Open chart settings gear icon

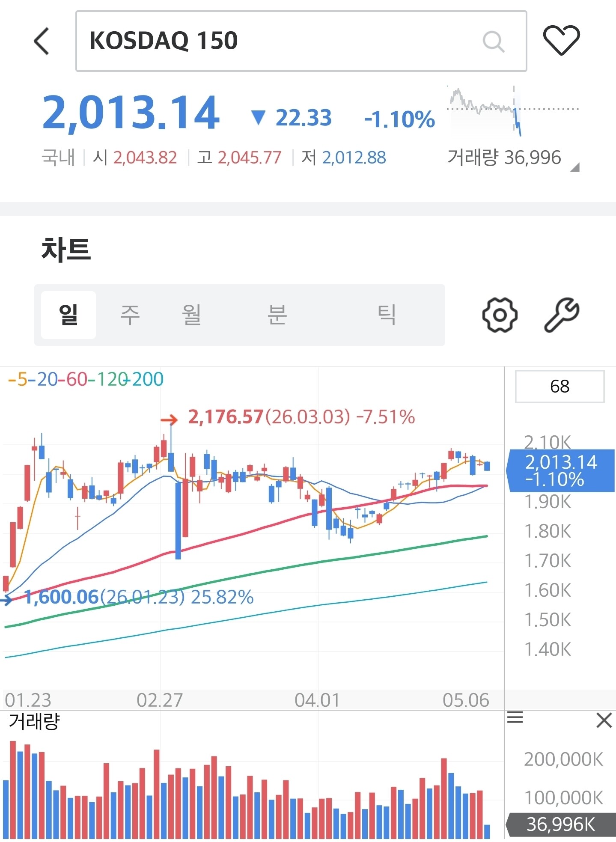(500, 315)
